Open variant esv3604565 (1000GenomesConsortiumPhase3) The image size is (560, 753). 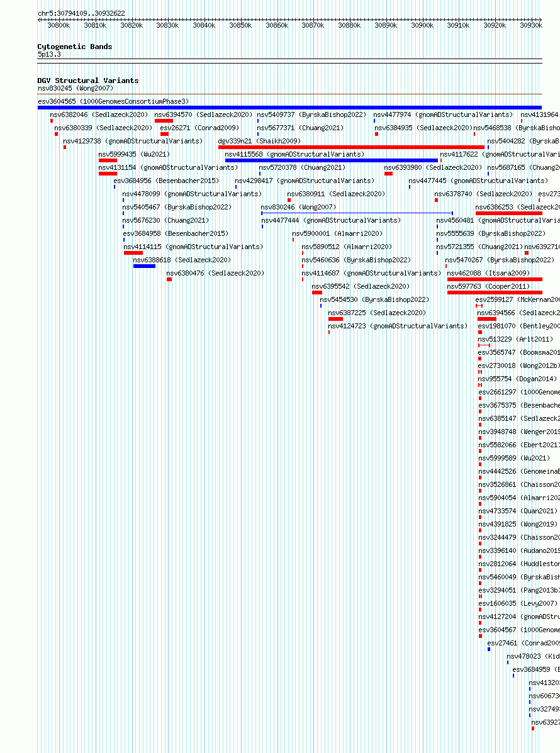(113, 101)
